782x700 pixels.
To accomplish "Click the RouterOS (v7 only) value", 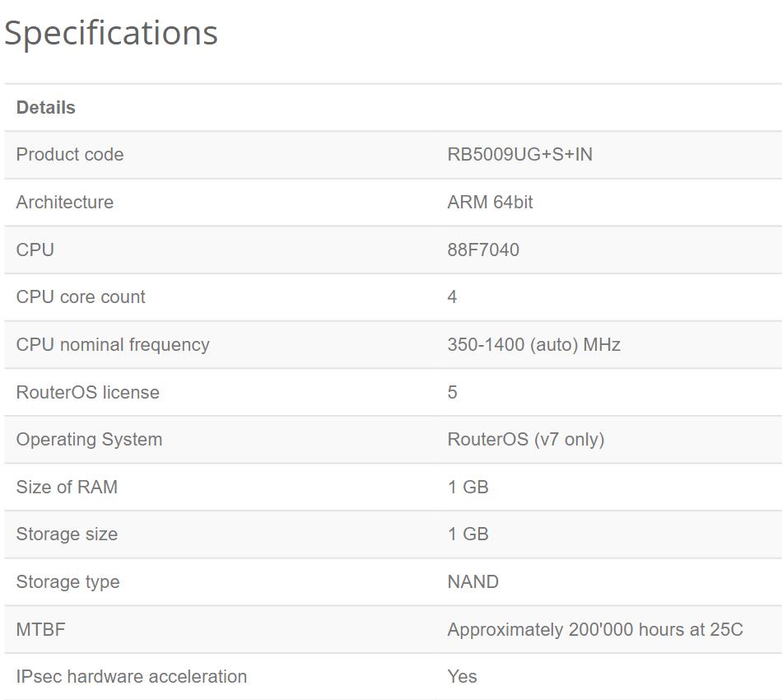I will click(x=525, y=440).
